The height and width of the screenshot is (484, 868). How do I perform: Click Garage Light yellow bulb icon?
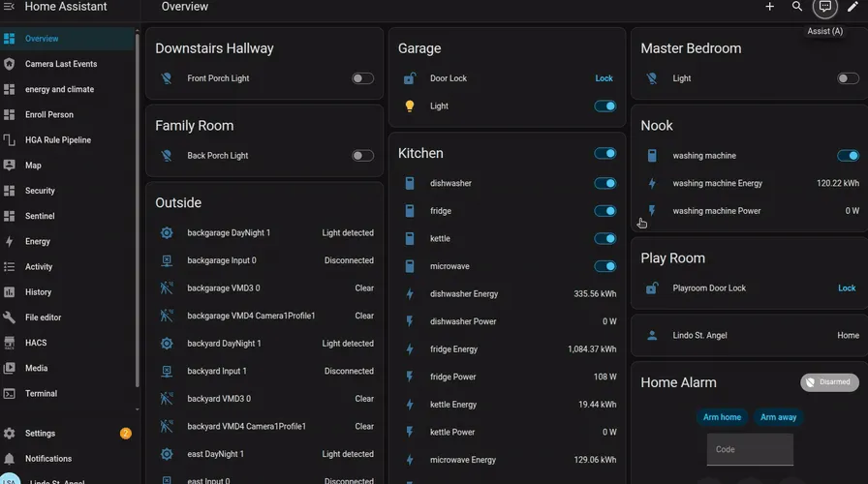coord(409,106)
